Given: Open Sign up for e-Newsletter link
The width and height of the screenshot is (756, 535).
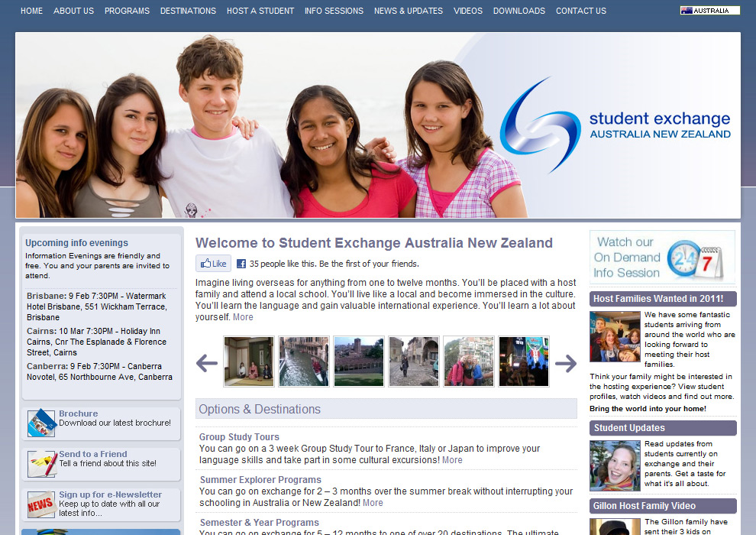Looking at the screenshot, I should tap(111, 494).
